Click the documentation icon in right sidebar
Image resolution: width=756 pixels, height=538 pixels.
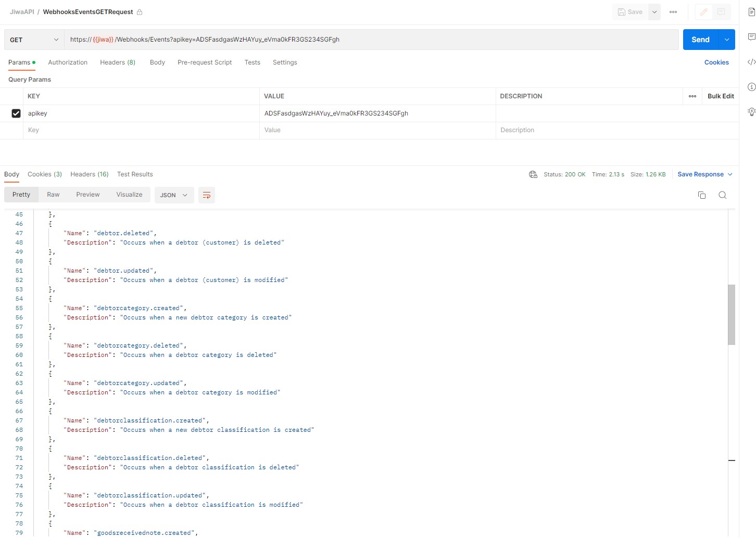(x=751, y=12)
